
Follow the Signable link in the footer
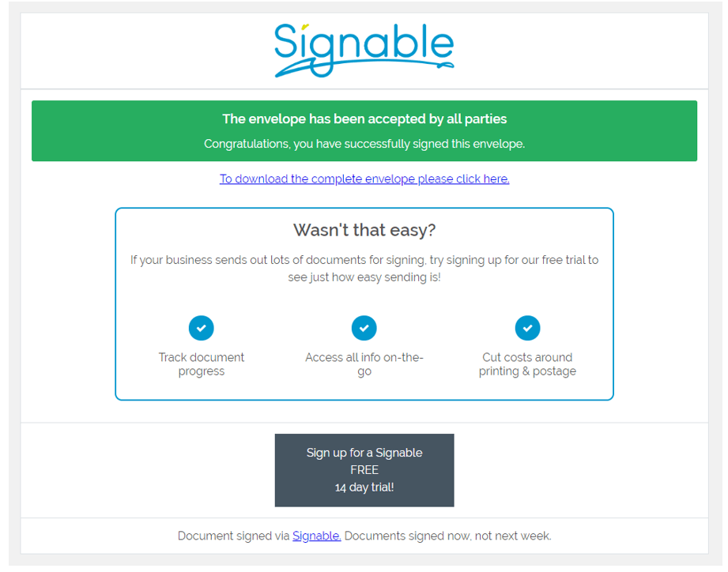tap(317, 536)
